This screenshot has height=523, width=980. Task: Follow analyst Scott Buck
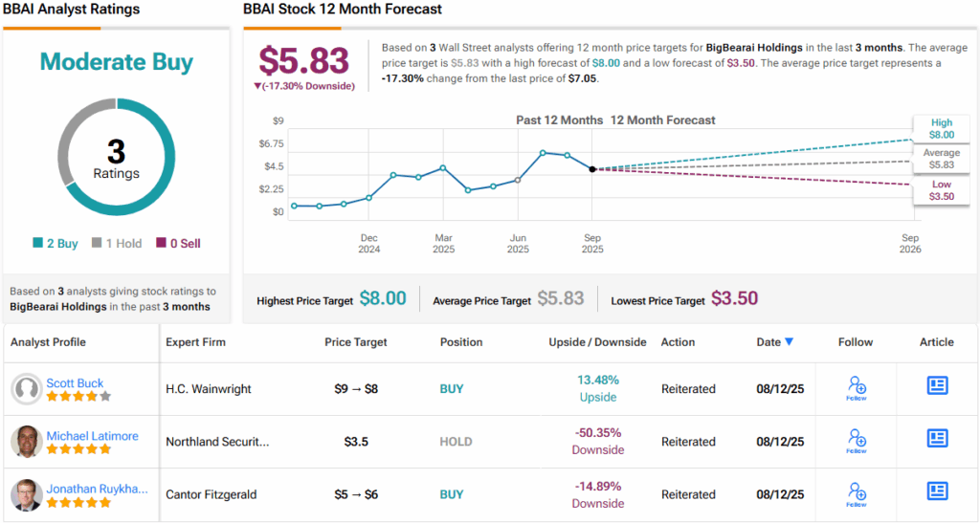click(857, 388)
